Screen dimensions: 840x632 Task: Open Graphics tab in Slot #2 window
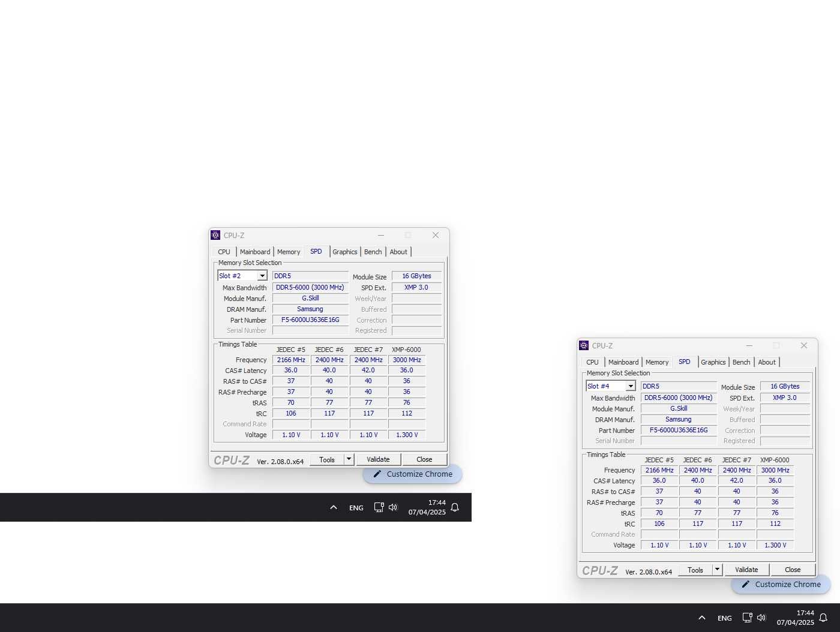tap(345, 252)
